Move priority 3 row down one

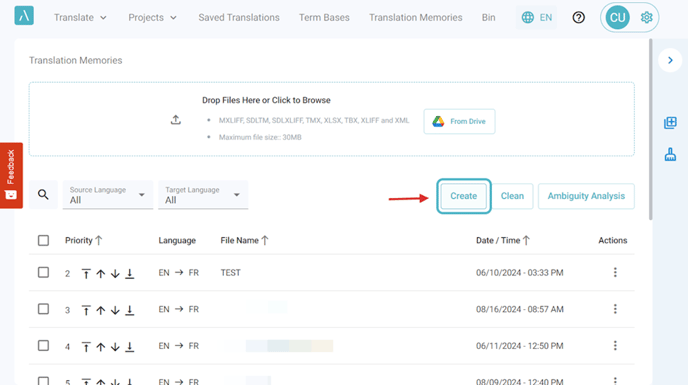pos(115,310)
